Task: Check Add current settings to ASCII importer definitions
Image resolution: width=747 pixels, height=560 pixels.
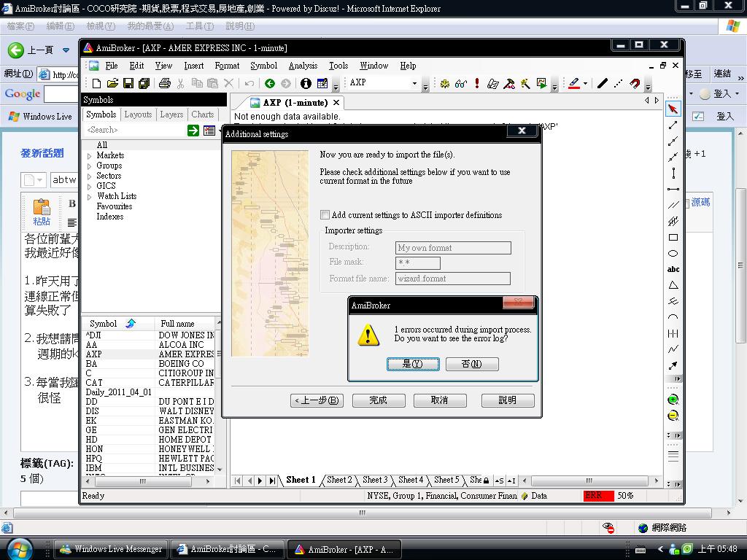Action: point(325,215)
